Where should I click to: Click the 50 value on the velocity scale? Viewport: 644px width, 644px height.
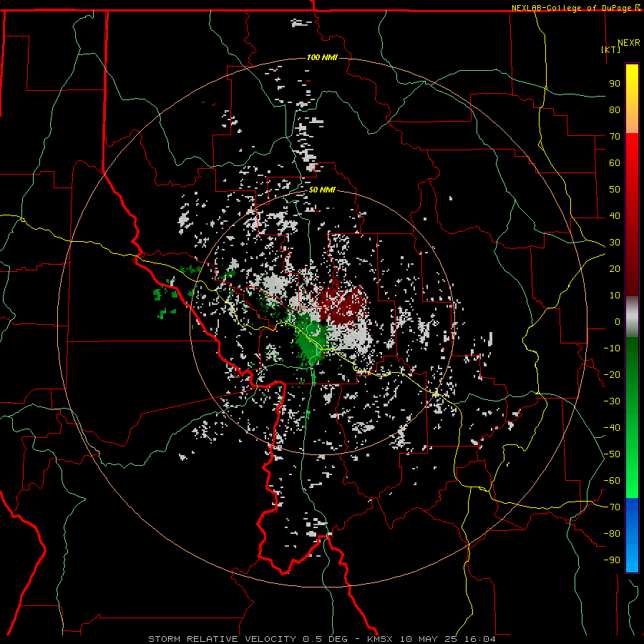click(615, 190)
